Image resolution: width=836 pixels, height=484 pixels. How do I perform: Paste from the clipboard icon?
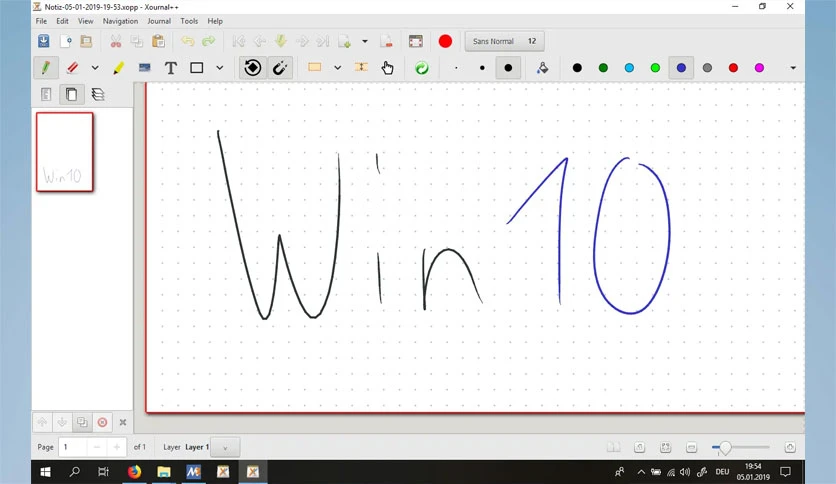[158, 41]
